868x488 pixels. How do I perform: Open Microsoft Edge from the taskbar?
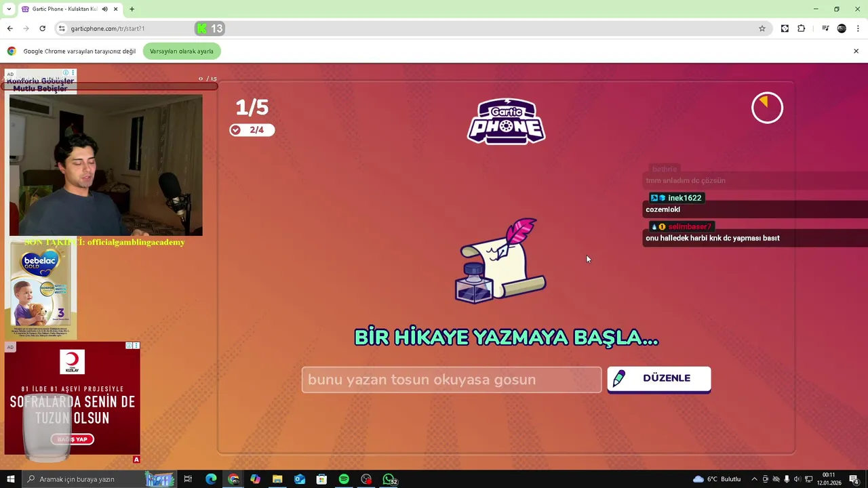coord(211,479)
